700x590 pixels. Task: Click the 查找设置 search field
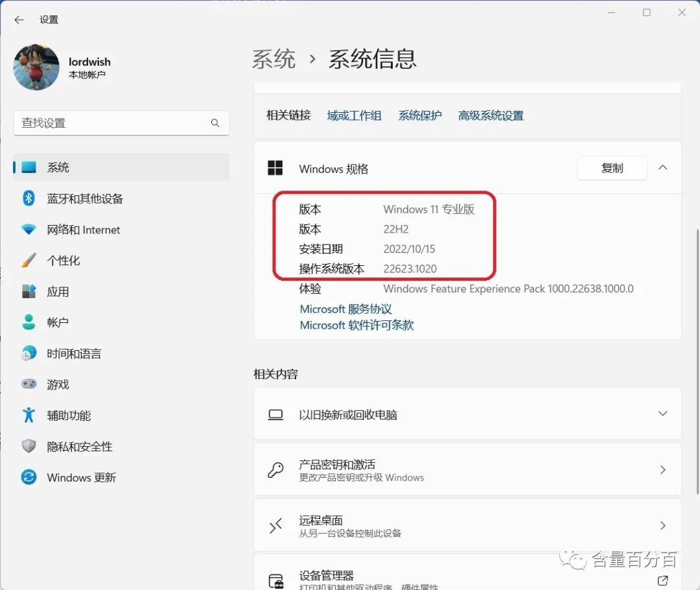[121, 123]
